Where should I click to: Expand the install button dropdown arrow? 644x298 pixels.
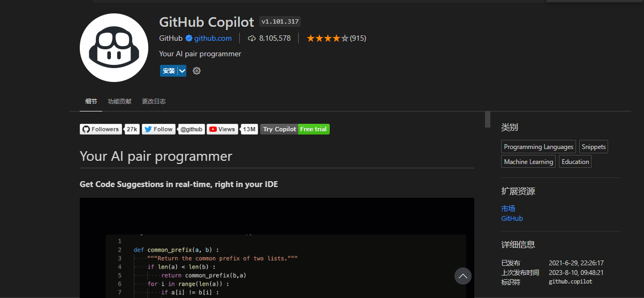tap(182, 71)
